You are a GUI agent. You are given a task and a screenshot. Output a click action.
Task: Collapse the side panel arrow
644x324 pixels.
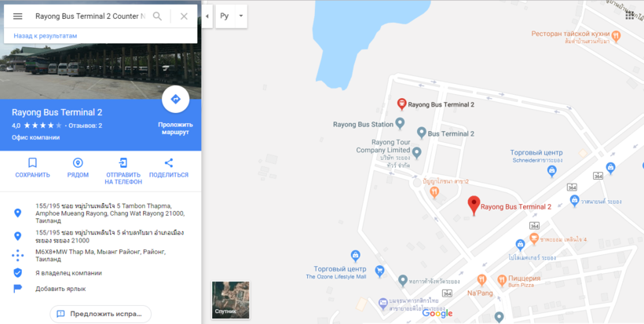pos(207,16)
